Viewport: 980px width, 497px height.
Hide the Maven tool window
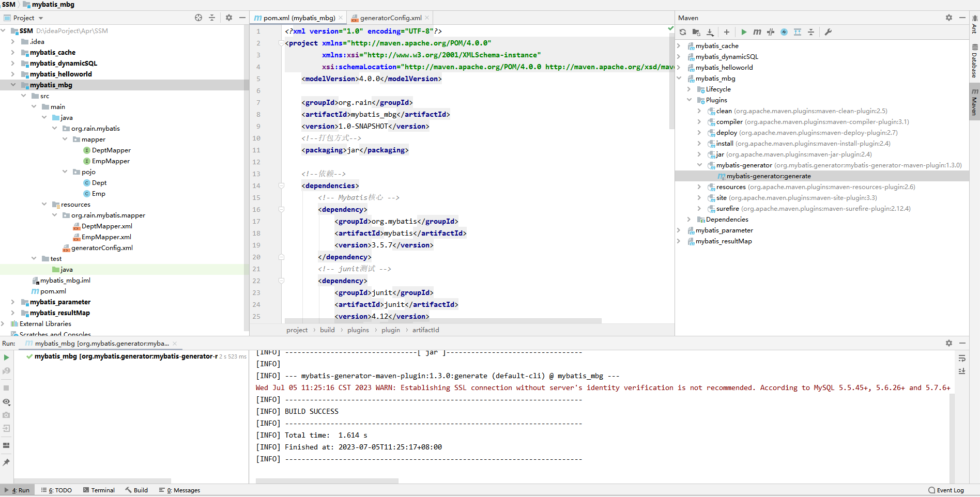coord(962,18)
